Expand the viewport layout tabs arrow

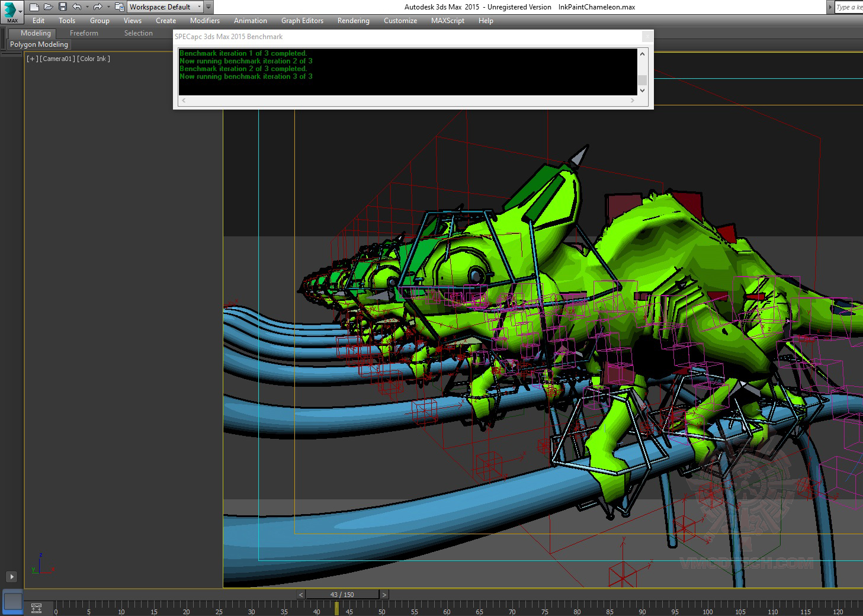[11, 576]
